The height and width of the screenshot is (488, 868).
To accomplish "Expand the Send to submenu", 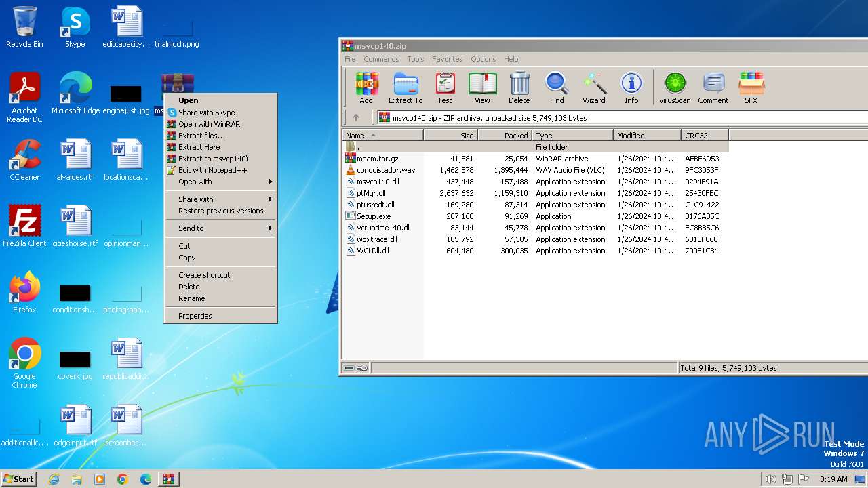I will 221,228.
